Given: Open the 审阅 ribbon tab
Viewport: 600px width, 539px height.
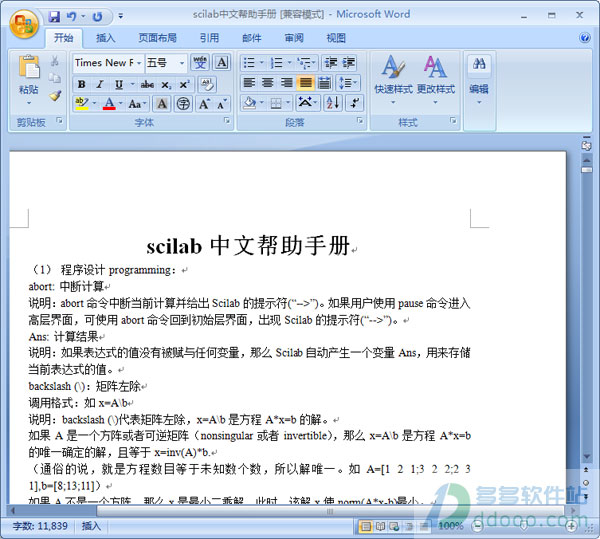Looking at the screenshot, I should click(x=294, y=37).
